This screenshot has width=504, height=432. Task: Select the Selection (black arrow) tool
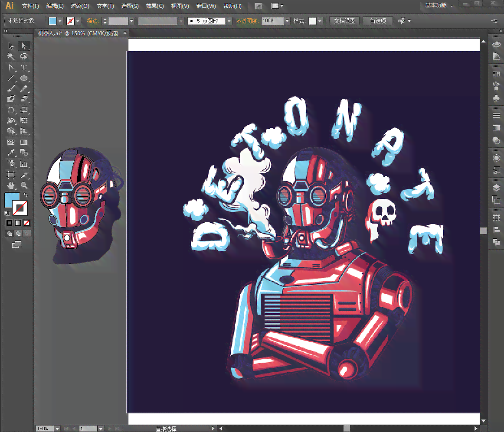[x=11, y=46]
